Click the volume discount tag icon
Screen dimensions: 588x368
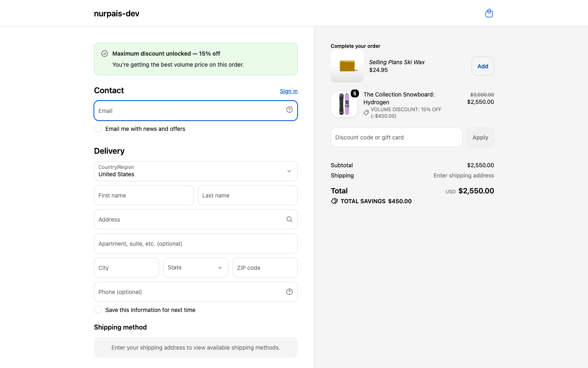(x=366, y=112)
